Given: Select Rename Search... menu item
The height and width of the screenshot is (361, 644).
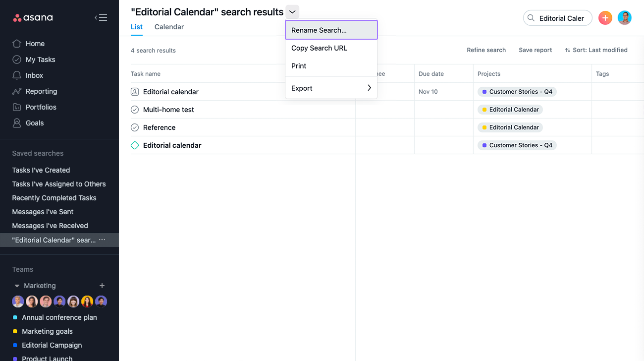Looking at the screenshot, I should pos(331,30).
